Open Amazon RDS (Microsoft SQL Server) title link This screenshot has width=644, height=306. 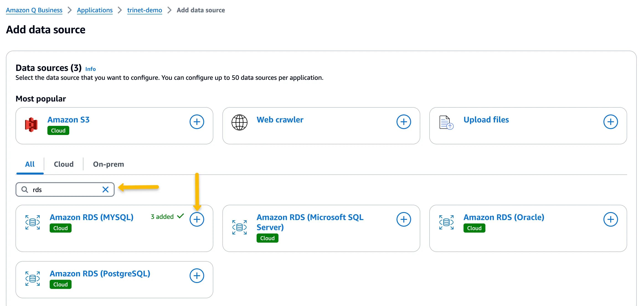pos(310,222)
